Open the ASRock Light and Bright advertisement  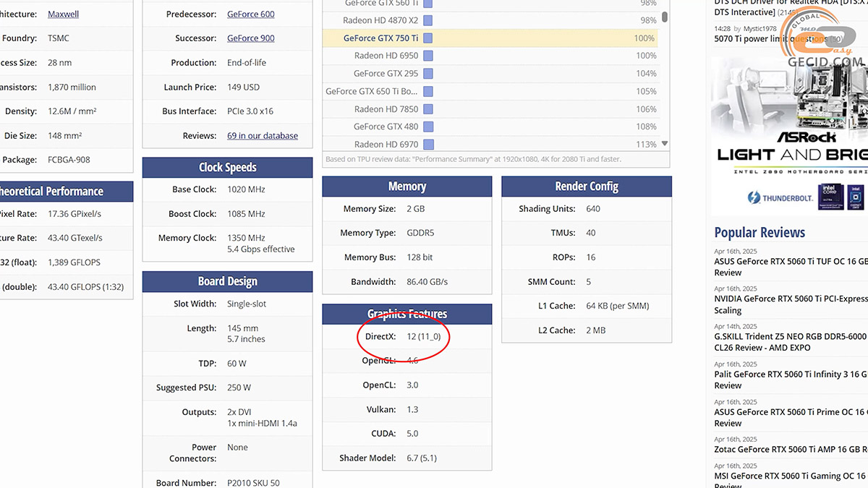tap(789, 136)
